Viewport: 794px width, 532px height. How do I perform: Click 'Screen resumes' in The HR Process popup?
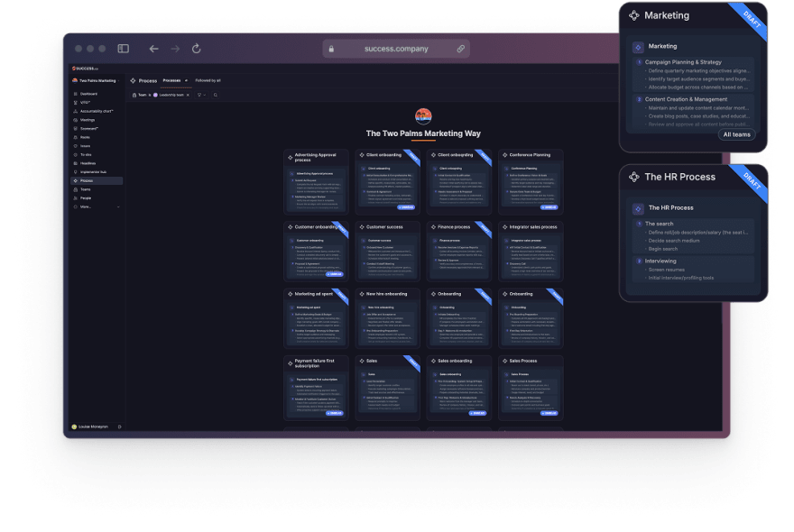tap(667, 270)
